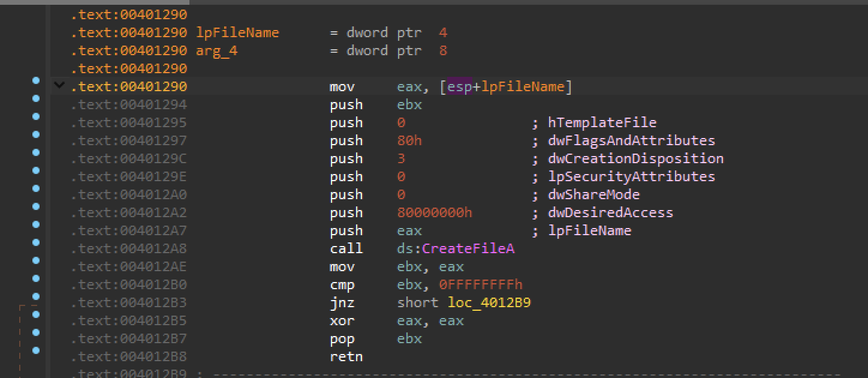Click lpFileName operand in mov instruction
Viewport: 868px width, 378px height.
(523, 86)
